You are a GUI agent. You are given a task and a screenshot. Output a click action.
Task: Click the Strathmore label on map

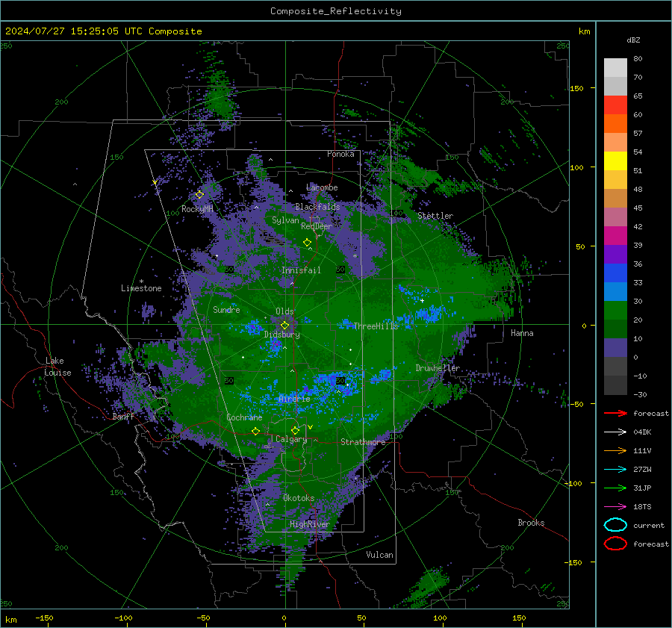coord(363,442)
